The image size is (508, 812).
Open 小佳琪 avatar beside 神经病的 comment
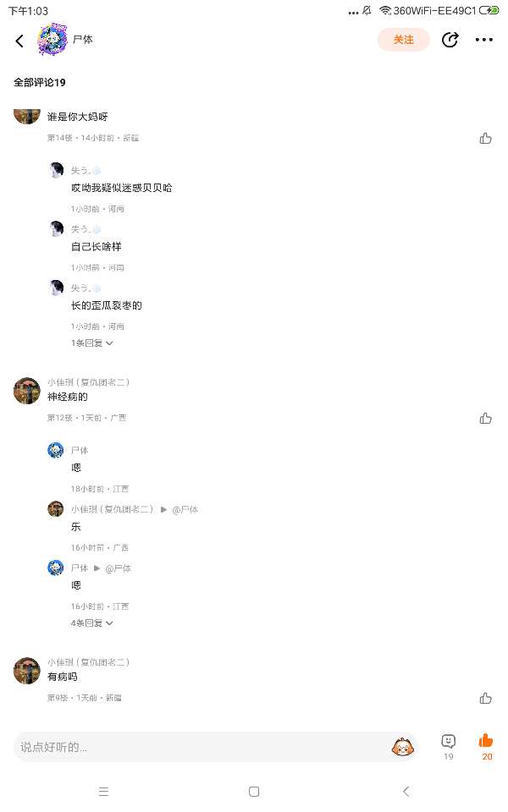coord(27,391)
